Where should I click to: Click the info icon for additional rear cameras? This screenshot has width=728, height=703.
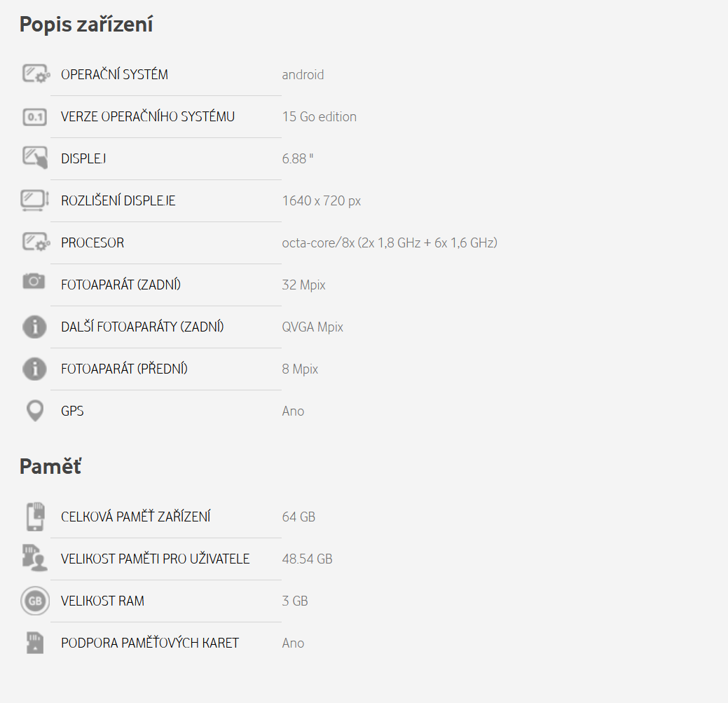[34, 327]
